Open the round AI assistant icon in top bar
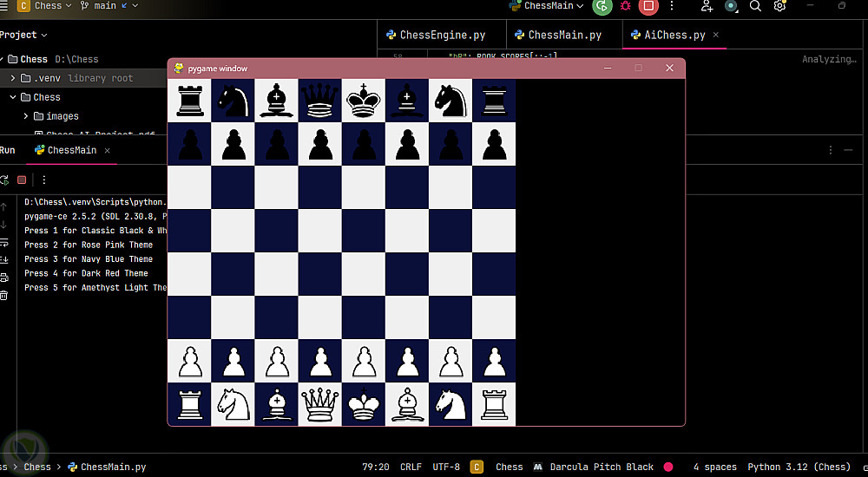Image resolution: width=868 pixels, height=477 pixels. click(731, 6)
